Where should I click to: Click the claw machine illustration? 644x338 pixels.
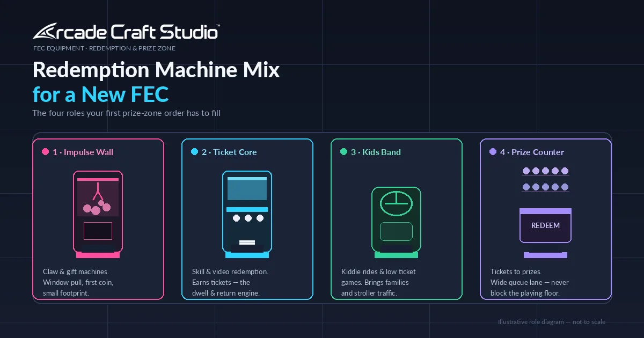click(98, 214)
